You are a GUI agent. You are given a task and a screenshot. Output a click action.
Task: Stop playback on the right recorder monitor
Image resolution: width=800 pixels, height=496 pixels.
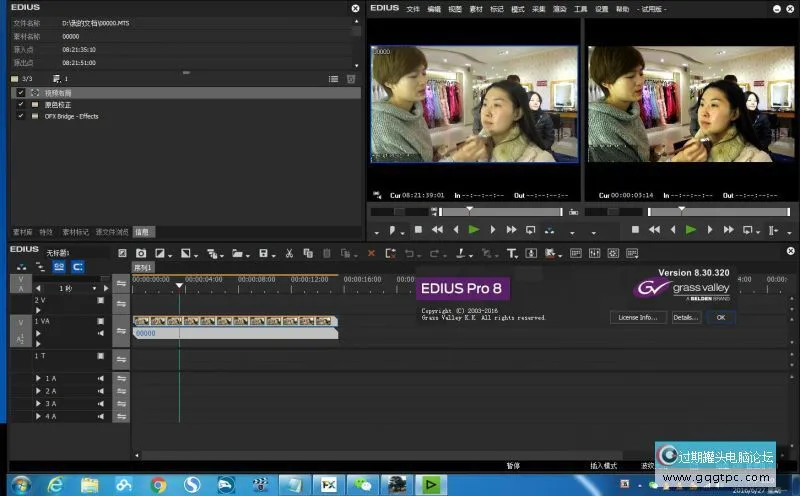pyautogui.click(x=634, y=230)
